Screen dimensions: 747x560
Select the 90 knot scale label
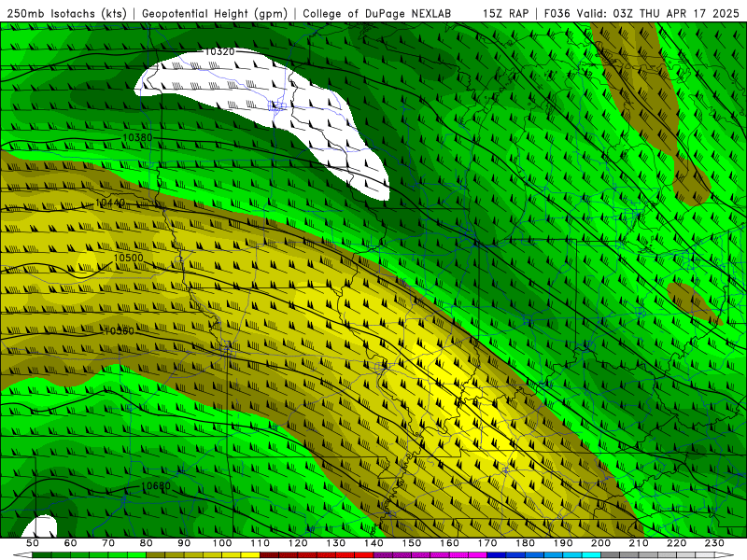[x=184, y=543]
